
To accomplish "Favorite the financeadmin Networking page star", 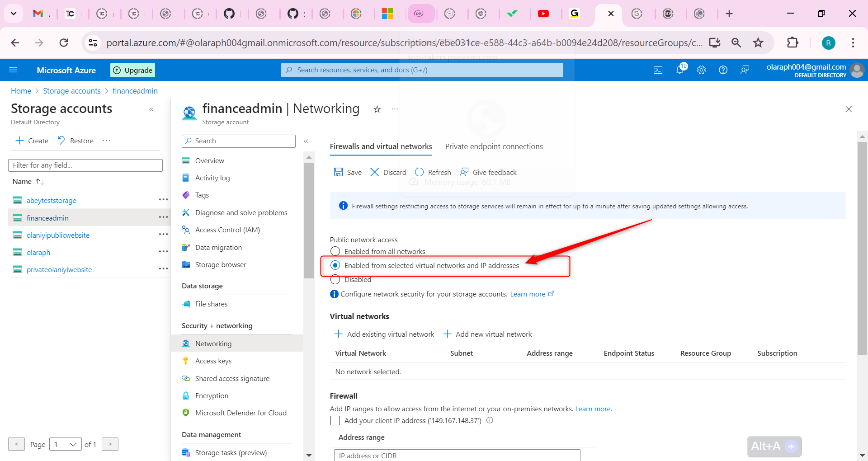I will coord(377,109).
